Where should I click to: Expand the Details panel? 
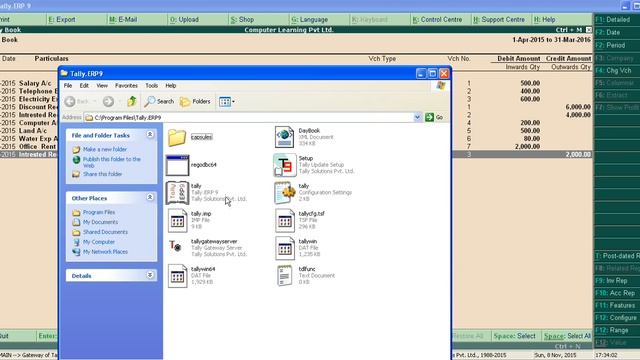(x=150, y=275)
